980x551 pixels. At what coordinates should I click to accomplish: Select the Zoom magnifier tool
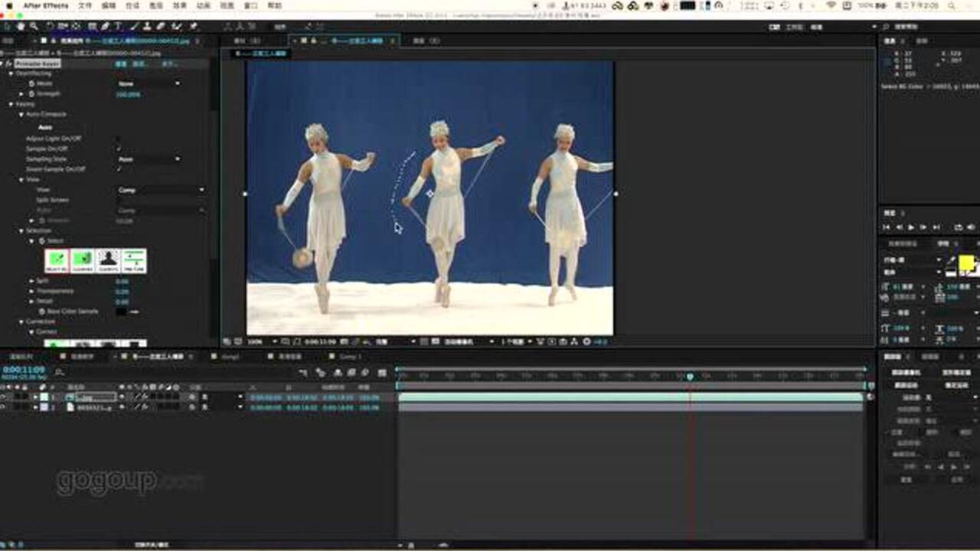point(33,27)
